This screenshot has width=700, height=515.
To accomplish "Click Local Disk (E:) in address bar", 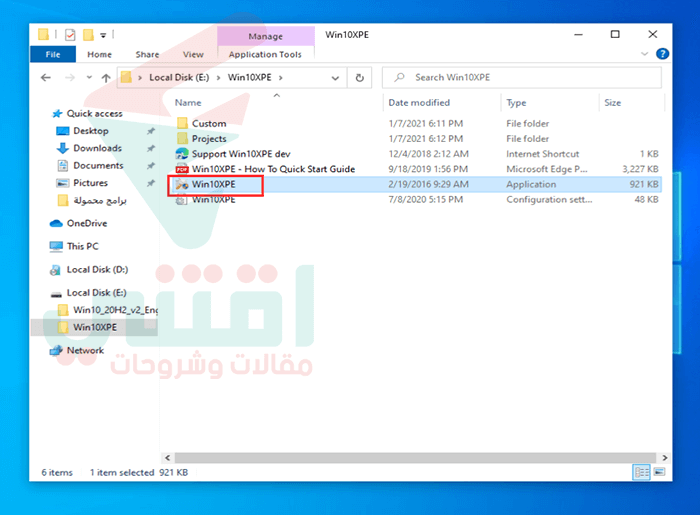I will pyautogui.click(x=179, y=78).
